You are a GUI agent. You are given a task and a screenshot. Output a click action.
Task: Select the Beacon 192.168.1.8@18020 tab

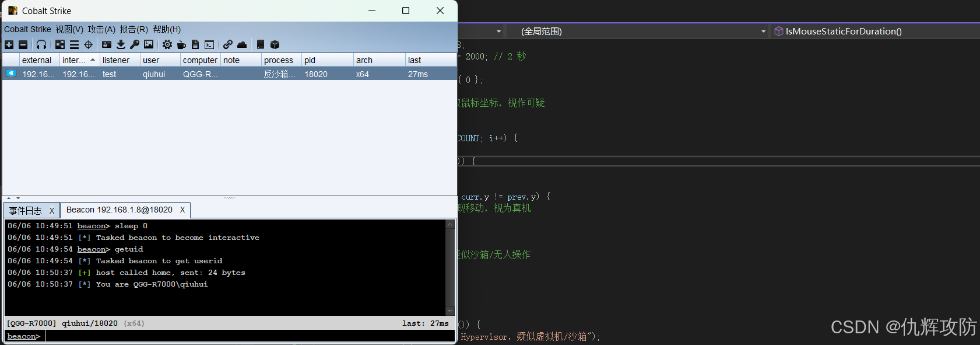tap(120, 210)
